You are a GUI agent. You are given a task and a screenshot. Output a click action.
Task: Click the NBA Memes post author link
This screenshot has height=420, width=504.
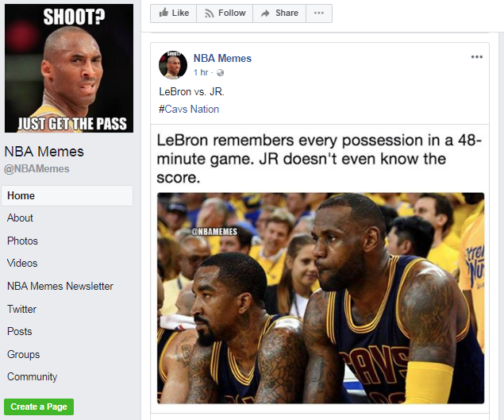222,58
